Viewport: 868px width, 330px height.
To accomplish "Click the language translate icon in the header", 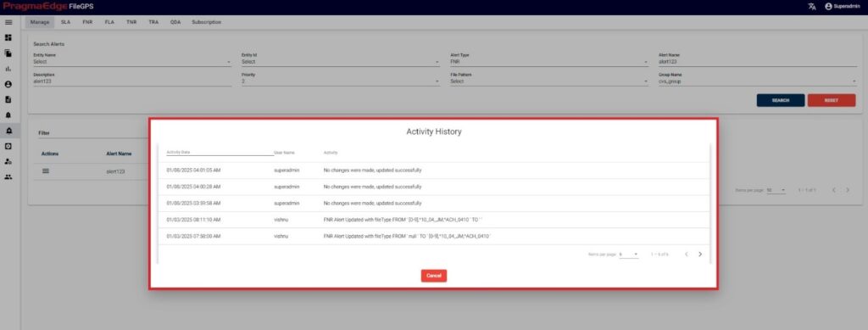I will pyautogui.click(x=811, y=7).
